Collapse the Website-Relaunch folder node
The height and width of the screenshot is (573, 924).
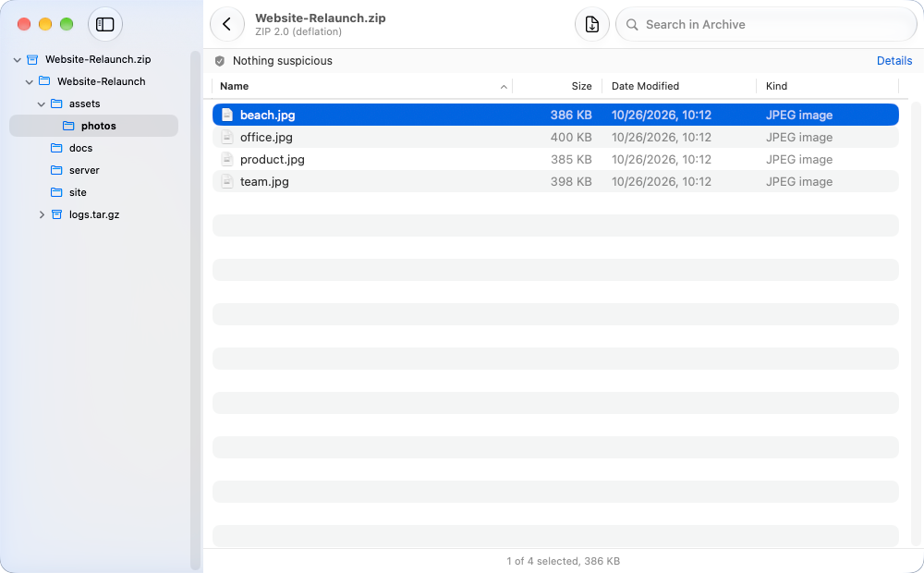pyautogui.click(x=29, y=82)
